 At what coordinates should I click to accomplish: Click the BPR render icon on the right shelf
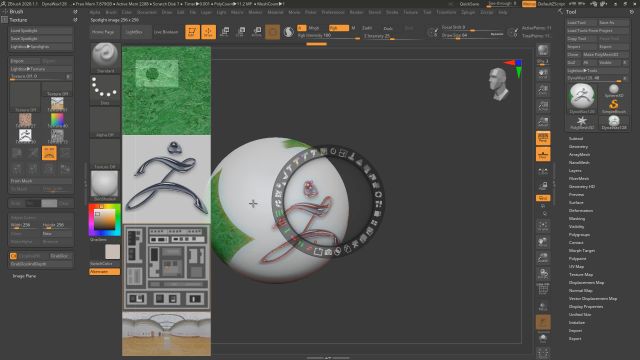[x=543, y=51]
